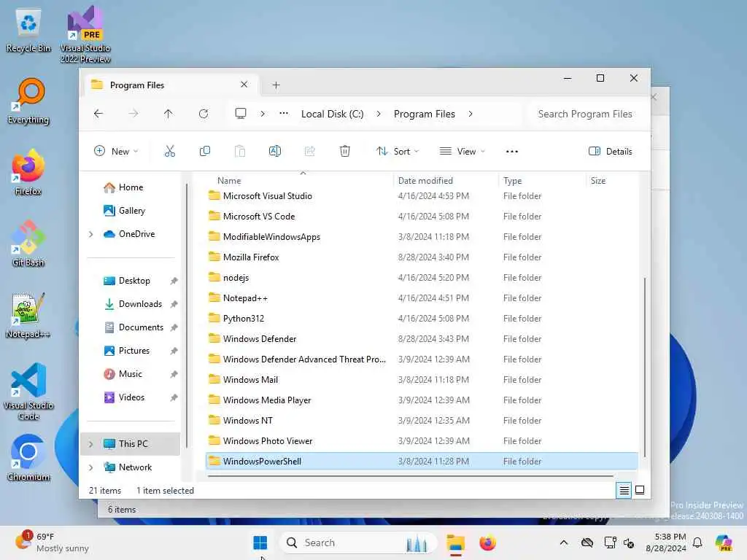Open Pictures in quick access
Image resolution: width=747 pixels, height=560 pixels.
click(x=134, y=351)
